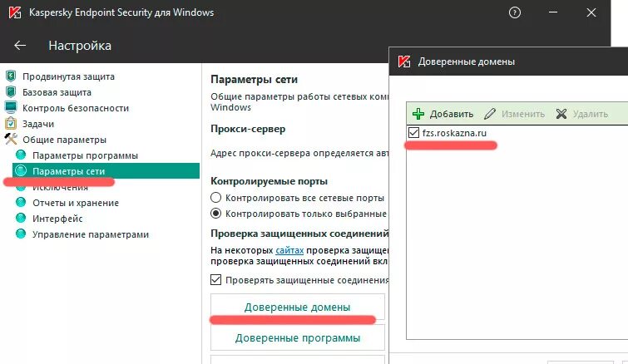
Task: Select Параметры программы in sidebar
Action: tap(86, 155)
